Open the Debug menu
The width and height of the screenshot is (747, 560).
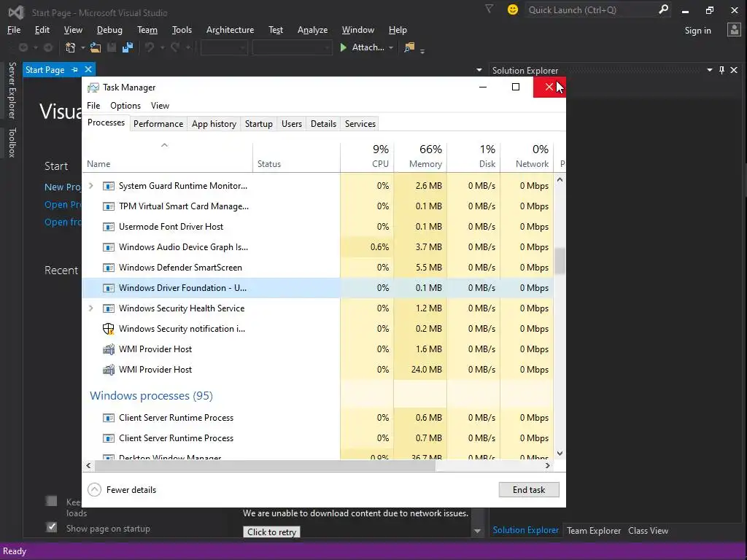[109, 30]
